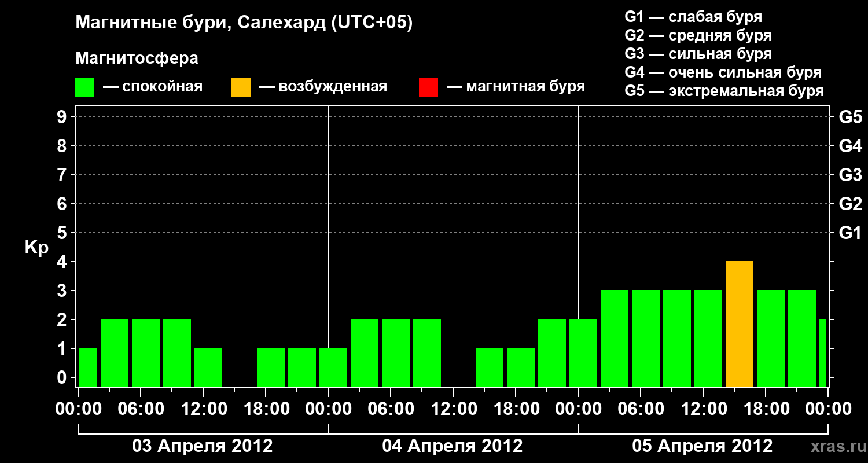
Task: Click the right-axis 'G2' label beside Kp 6
Action: point(851,204)
